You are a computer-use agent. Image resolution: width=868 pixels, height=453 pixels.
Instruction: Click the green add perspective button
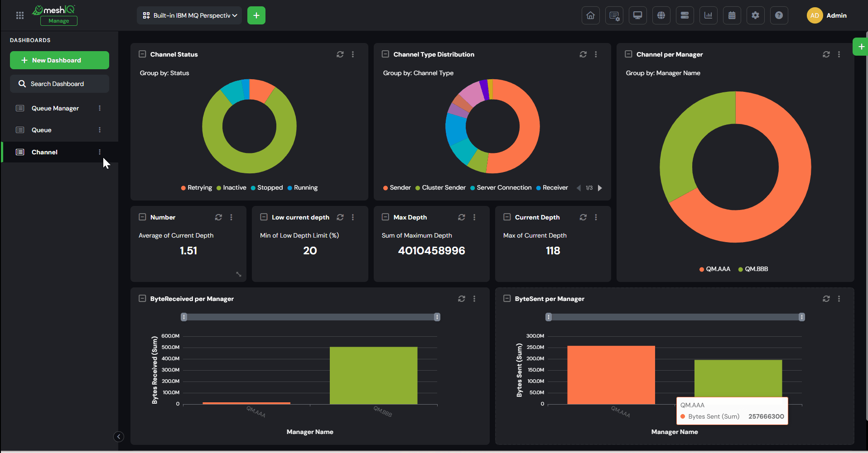[x=256, y=15]
